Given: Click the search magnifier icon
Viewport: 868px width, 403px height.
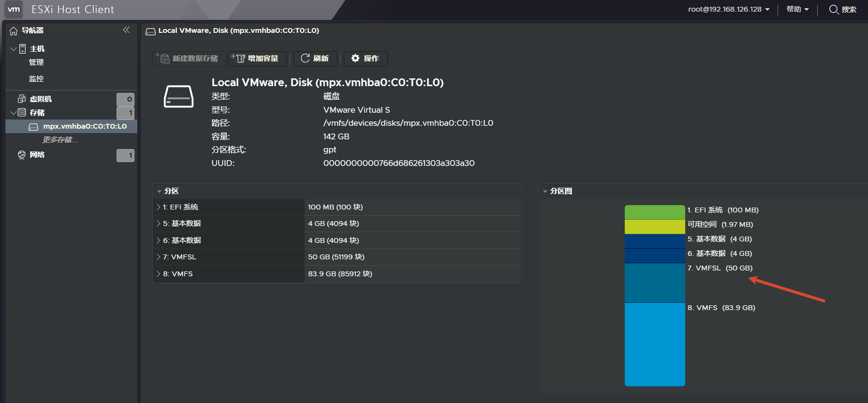Looking at the screenshot, I should click(x=834, y=9).
